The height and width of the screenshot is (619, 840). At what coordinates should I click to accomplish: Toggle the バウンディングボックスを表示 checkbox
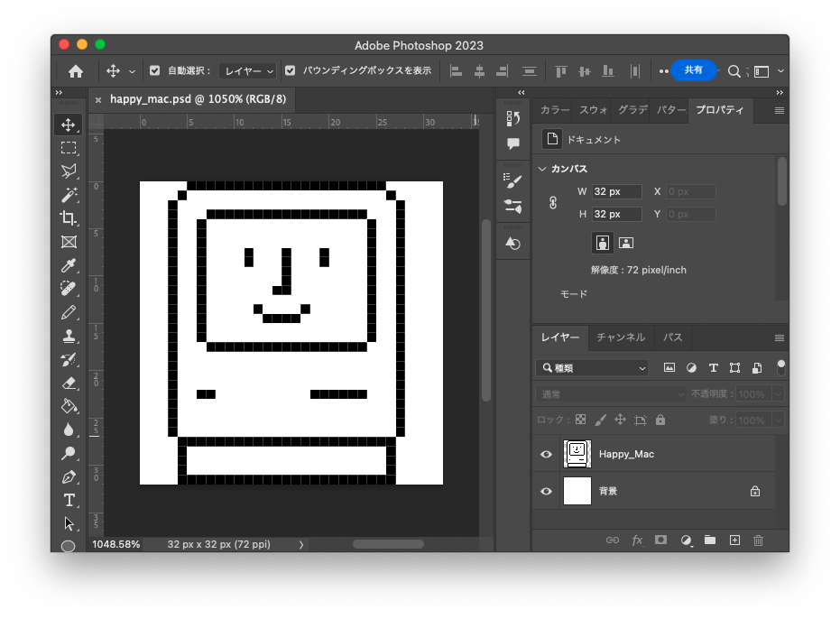pos(290,70)
